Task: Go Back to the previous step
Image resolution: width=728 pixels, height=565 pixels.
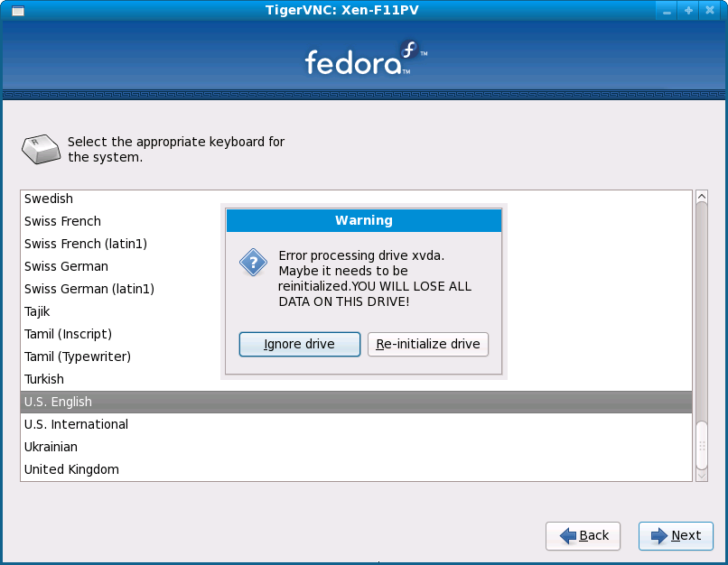Action: 583,536
